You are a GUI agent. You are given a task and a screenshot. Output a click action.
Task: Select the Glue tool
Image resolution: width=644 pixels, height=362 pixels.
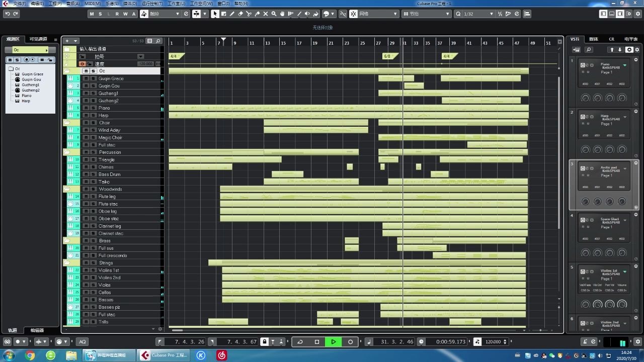[x=257, y=14]
